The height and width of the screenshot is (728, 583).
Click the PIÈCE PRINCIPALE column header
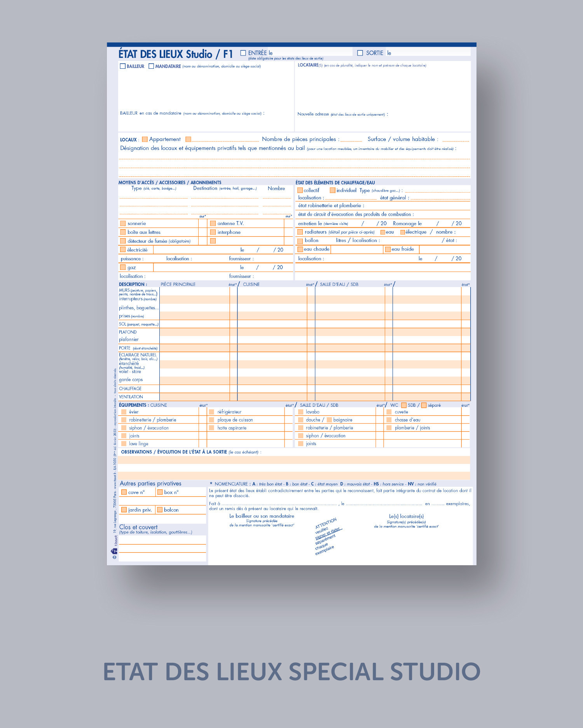click(x=178, y=284)
